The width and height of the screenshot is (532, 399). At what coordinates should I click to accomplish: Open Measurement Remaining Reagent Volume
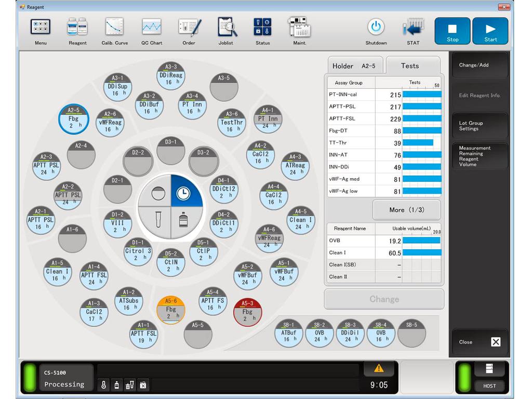[480, 156]
